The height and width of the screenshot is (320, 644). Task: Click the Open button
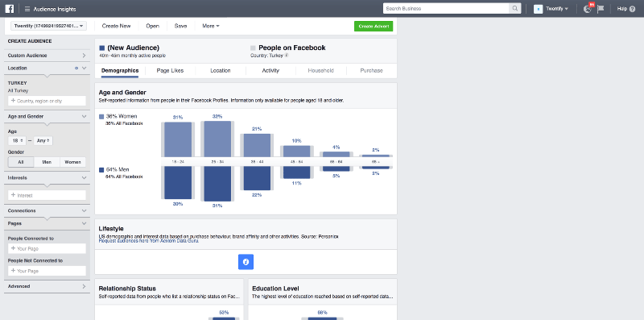[x=152, y=26]
